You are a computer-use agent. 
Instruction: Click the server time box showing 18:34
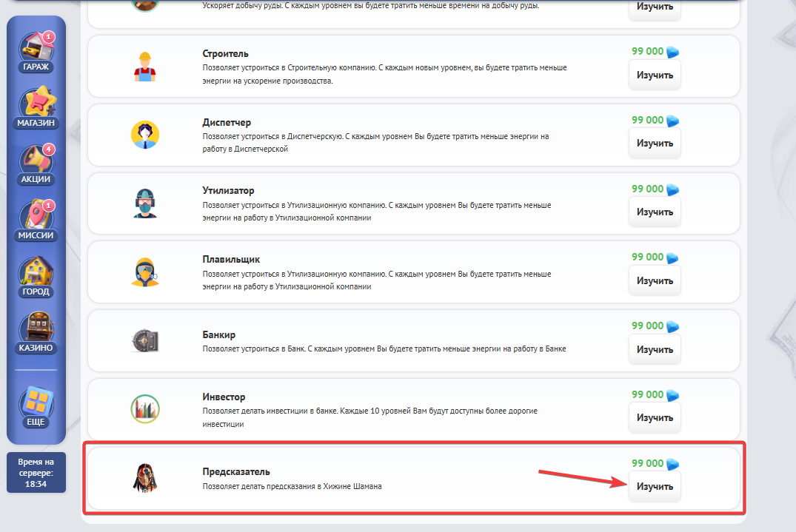36,473
